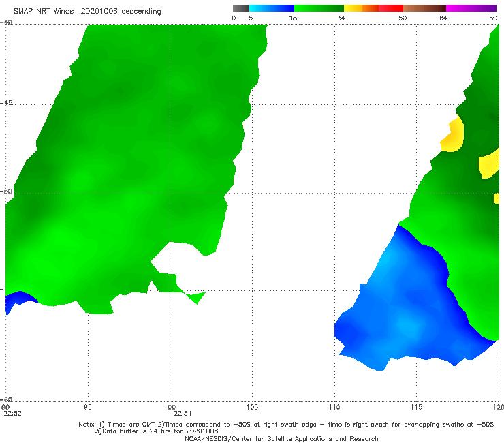Click the latitude label '-40'
Viewport: 504px width, 443px height.
(x=6, y=22)
